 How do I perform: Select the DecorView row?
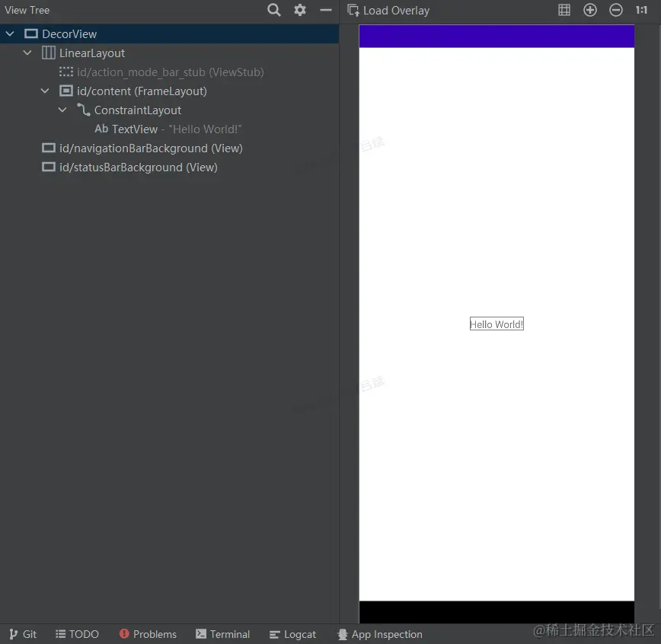pos(170,33)
